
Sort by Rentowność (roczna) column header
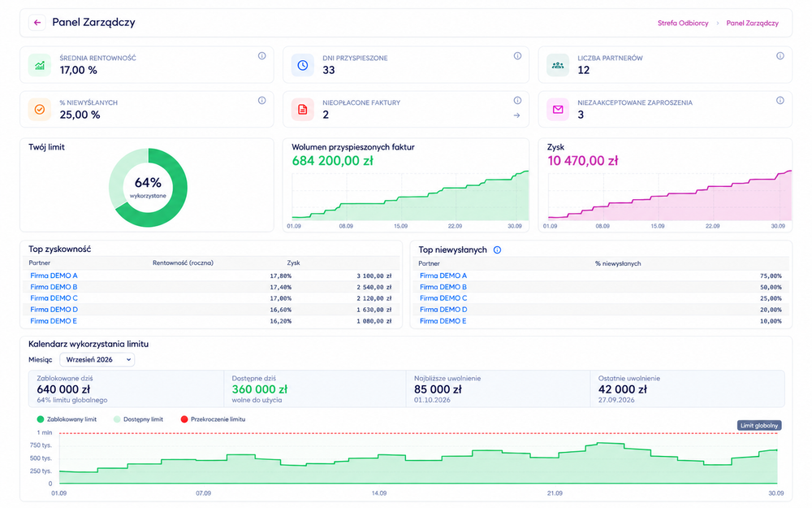tap(183, 263)
